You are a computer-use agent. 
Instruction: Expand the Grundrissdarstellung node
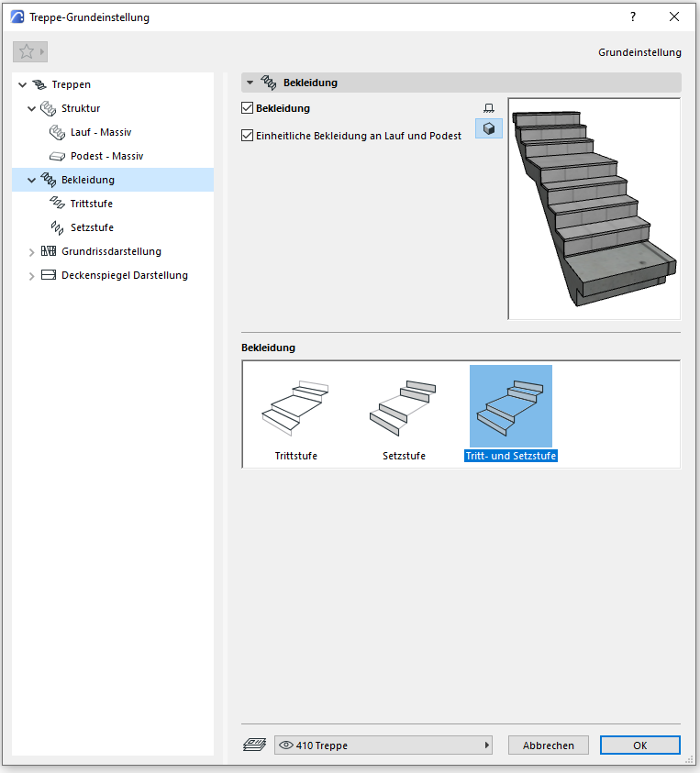tap(32, 252)
